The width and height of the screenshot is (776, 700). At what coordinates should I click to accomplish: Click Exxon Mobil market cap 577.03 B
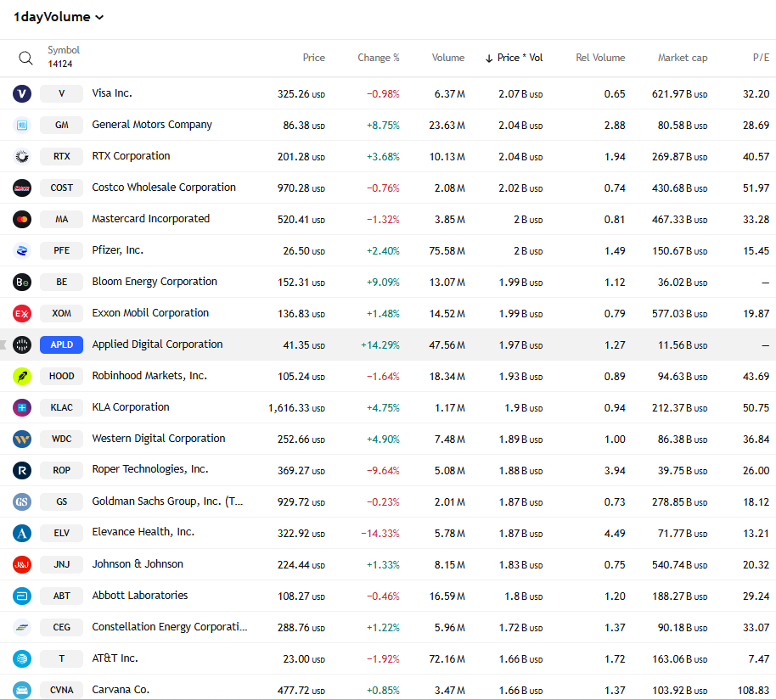point(679,314)
